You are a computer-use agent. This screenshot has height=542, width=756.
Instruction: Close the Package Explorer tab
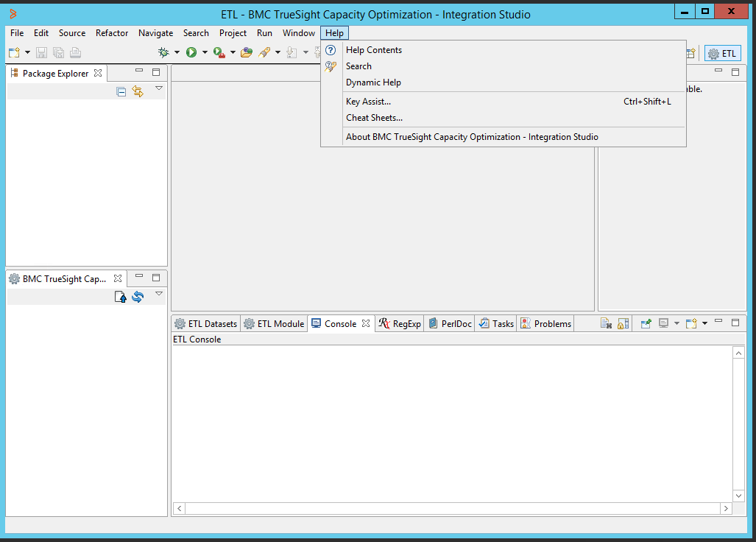click(x=98, y=73)
